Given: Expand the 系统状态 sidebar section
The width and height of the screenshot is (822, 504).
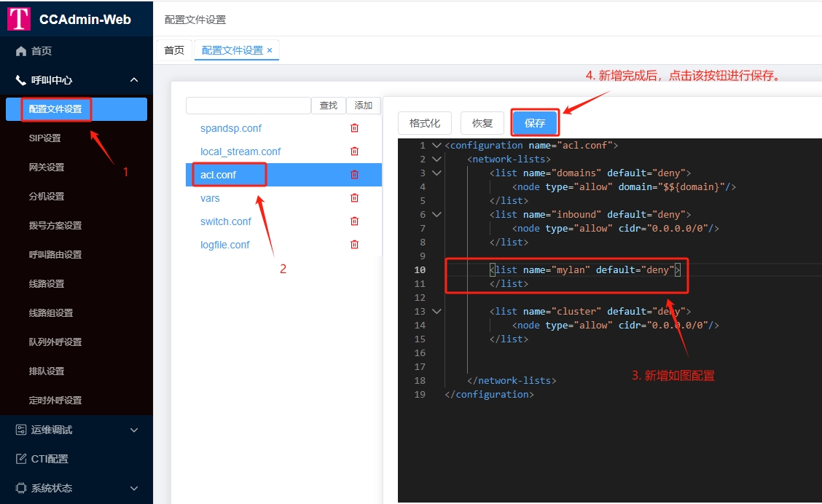Looking at the screenshot, I should pyautogui.click(x=133, y=488).
